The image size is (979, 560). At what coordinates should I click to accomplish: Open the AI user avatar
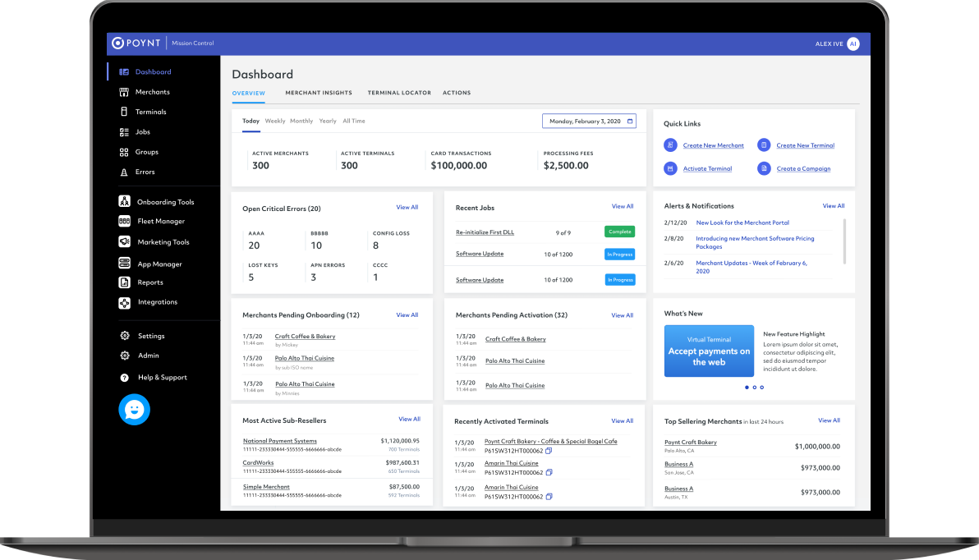[853, 44]
